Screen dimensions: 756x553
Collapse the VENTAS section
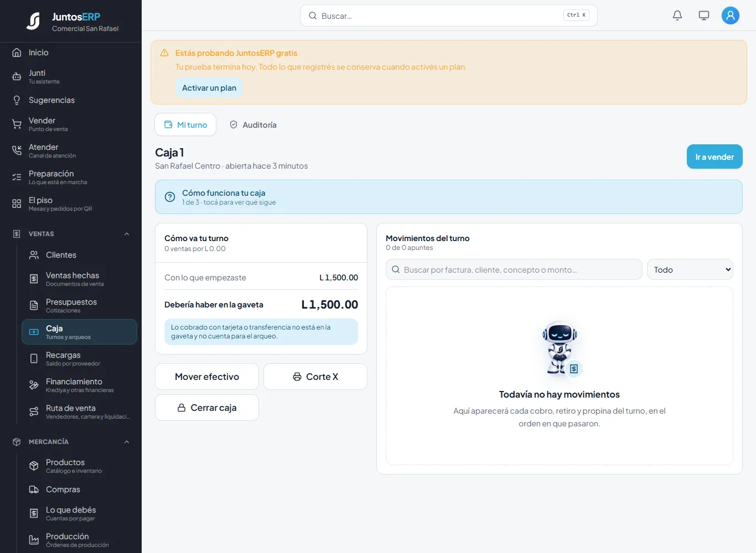point(71,234)
